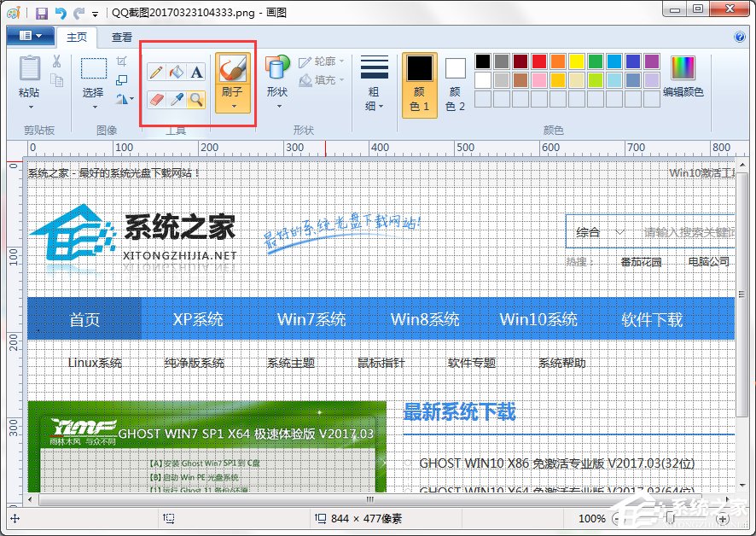Viewport: 756px width, 536px height.
Task: Switch to the View (查看) tab
Action: (121, 37)
